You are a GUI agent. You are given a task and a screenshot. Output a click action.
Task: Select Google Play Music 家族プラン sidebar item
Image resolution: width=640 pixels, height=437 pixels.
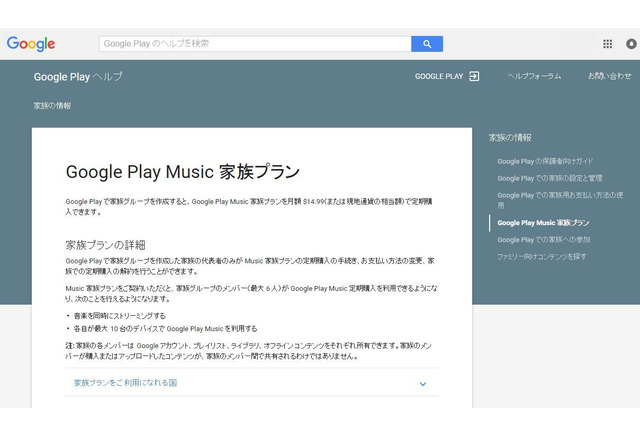543,223
